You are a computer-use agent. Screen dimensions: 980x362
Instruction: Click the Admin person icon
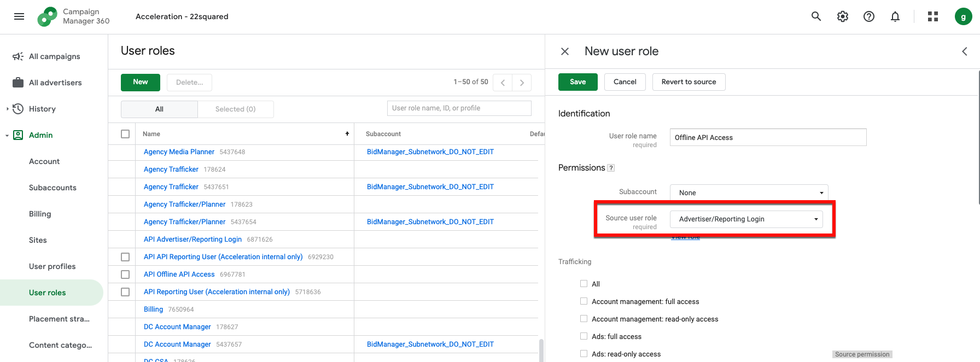[18, 135]
